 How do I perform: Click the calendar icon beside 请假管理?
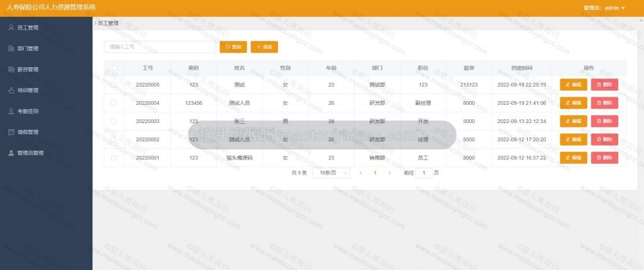pos(11,132)
